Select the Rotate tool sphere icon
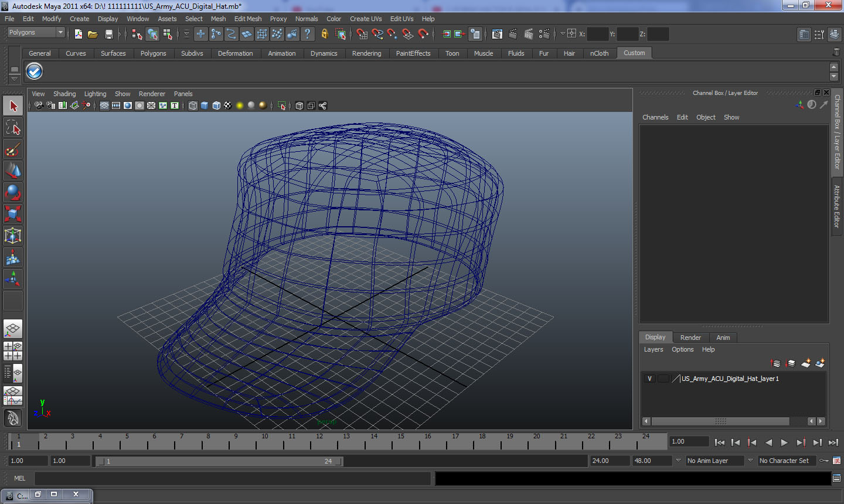 tap(13, 192)
